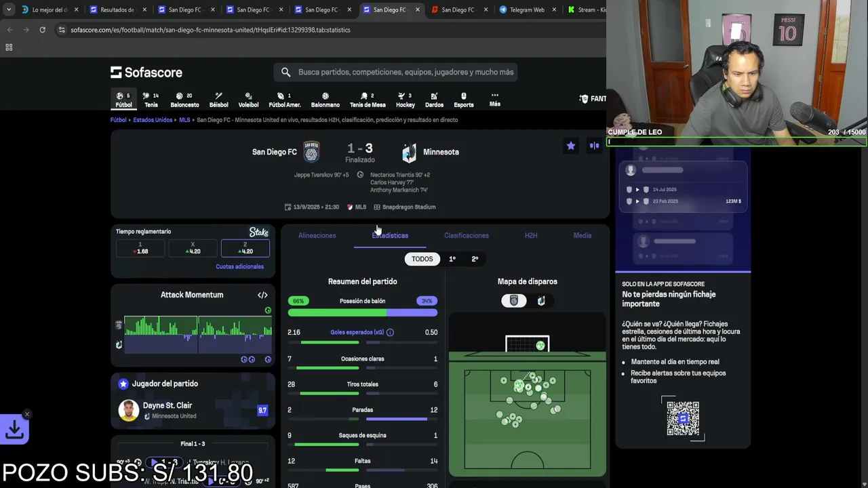868x488 pixels.
Task: Go to Estados Unidos breadcrumb link
Action: pyautogui.click(x=153, y=120)
